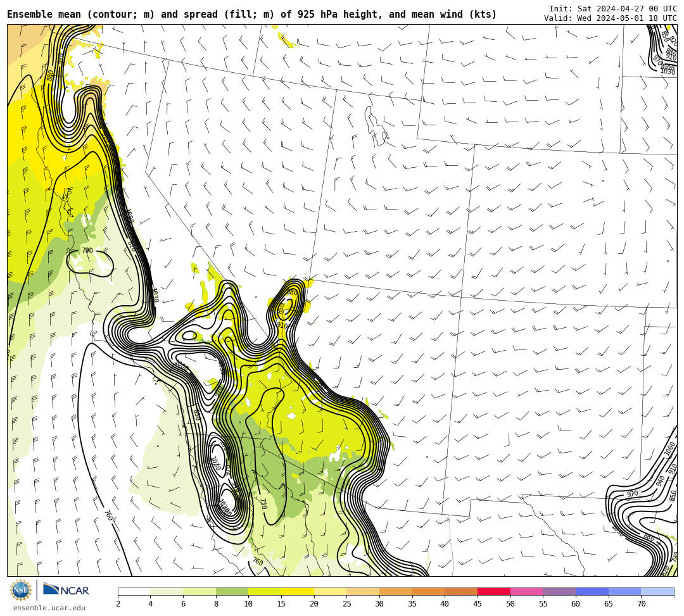Click the 970 contour label at bottom right
The width and height of the screenshot is (684, 616).
pyautogui.click(x=633, y=494)
